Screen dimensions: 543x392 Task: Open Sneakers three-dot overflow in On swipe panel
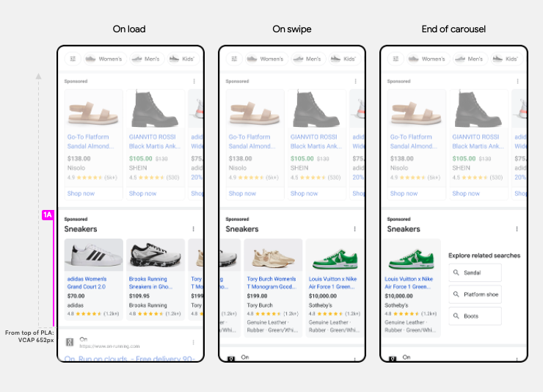[355, 229]
